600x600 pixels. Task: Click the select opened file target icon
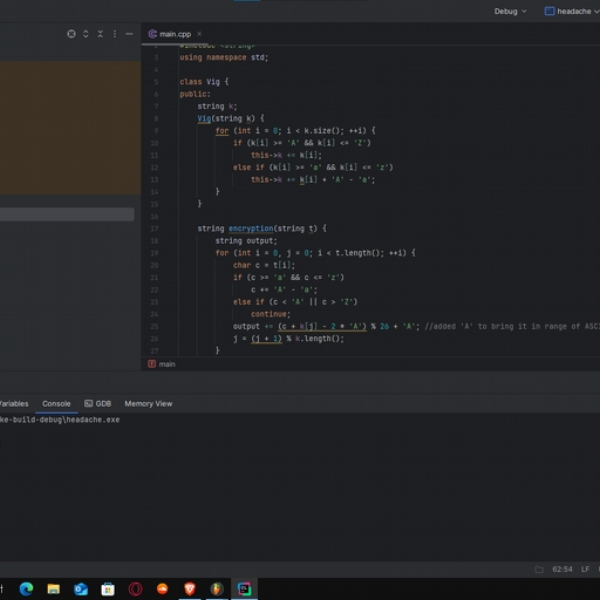click(71, 34)
